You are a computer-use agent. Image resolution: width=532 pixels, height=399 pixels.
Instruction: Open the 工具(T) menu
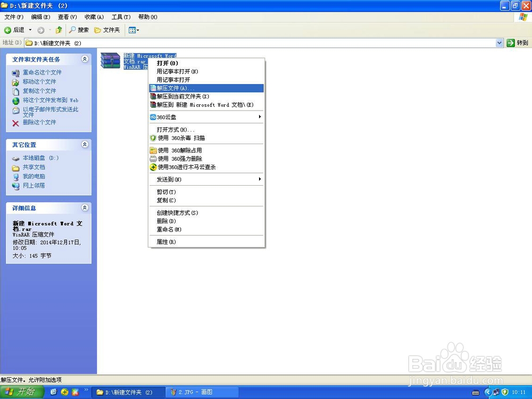(x=121, y=17)
